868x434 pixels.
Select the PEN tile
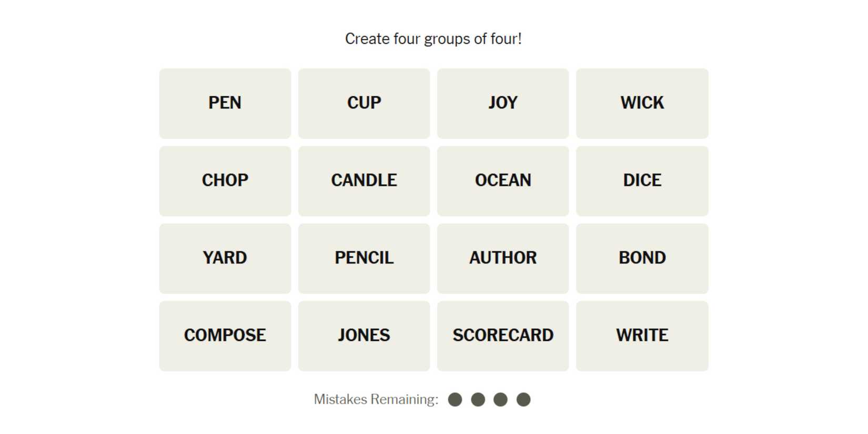tap(225, 103)
